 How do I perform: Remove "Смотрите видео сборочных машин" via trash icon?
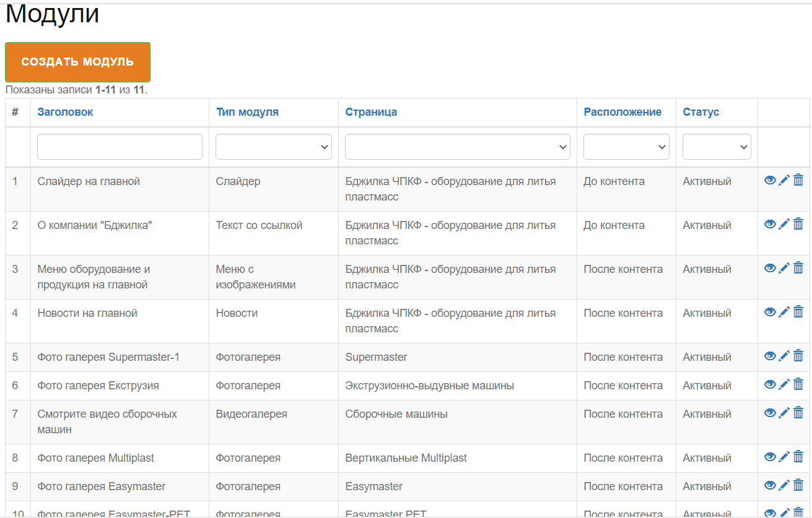pos(798,413)
